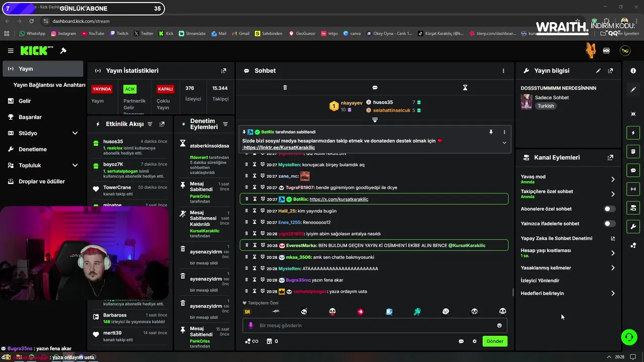
Task: Click the chat bubble icon in chat toolbar
Action: click(375, 87)
